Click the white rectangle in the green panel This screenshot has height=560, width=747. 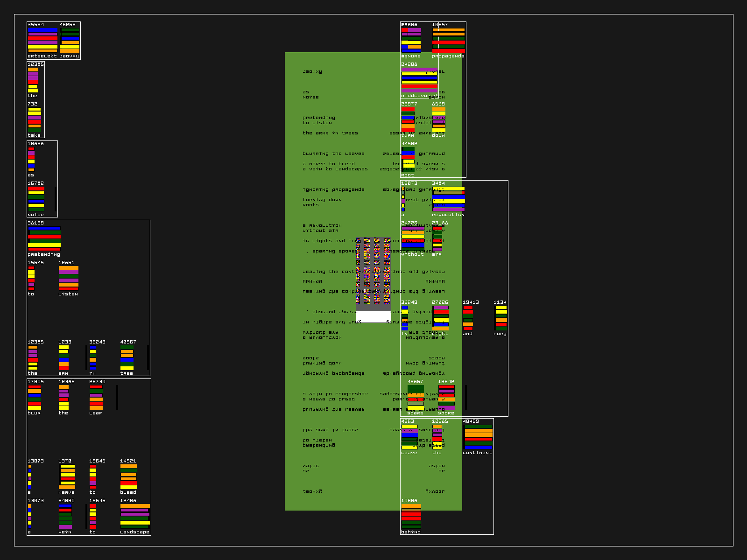coord(373,317)
